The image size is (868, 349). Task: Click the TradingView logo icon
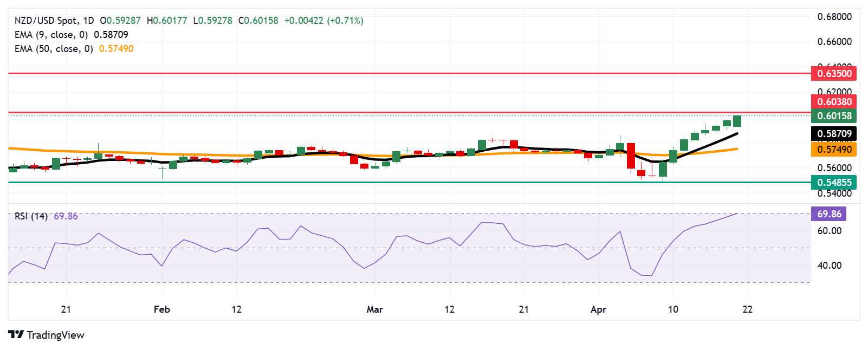coord(16,335)
